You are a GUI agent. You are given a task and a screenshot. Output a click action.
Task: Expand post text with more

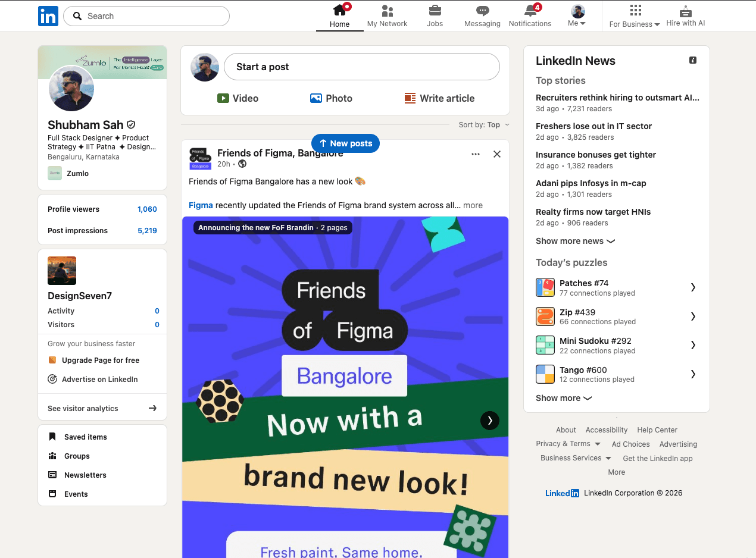coord(473,205)
